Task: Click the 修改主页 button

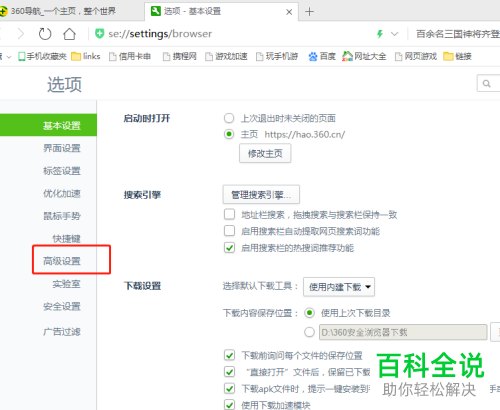Action: pyautogui.click(x=265, y=153)
